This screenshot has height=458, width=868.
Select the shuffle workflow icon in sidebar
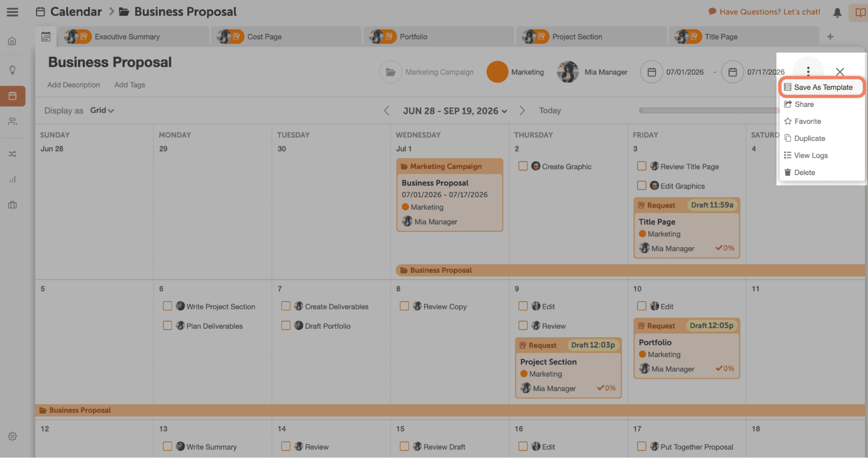(x=12, y=153)
